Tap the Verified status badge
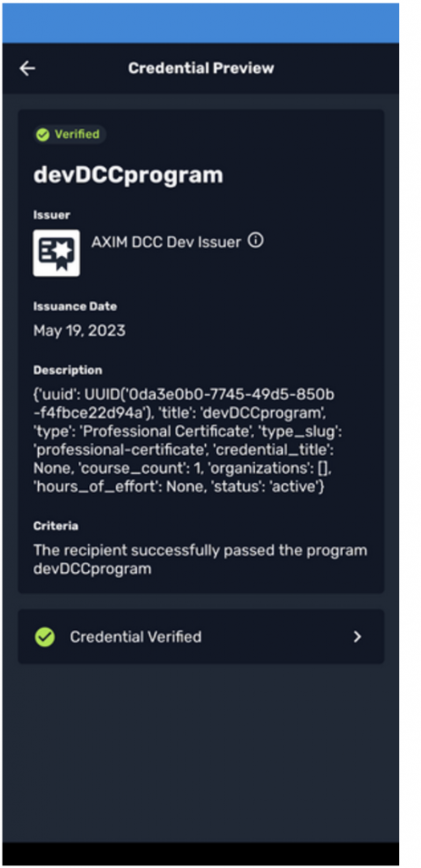The width and height of the screenshot is (421, 868). pyautogui.click(x=69, y=135)
